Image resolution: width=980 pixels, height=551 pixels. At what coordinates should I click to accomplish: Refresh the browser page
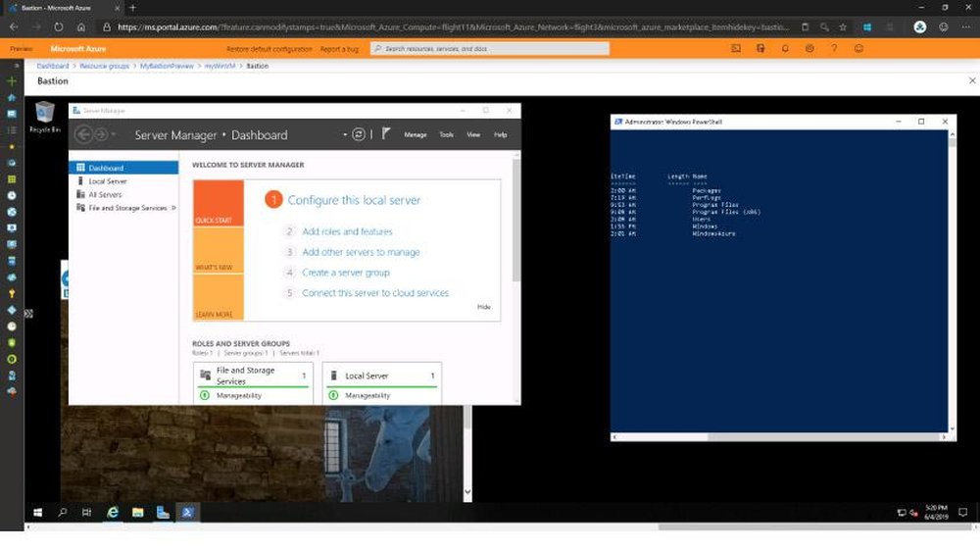(x=58, y=26)
